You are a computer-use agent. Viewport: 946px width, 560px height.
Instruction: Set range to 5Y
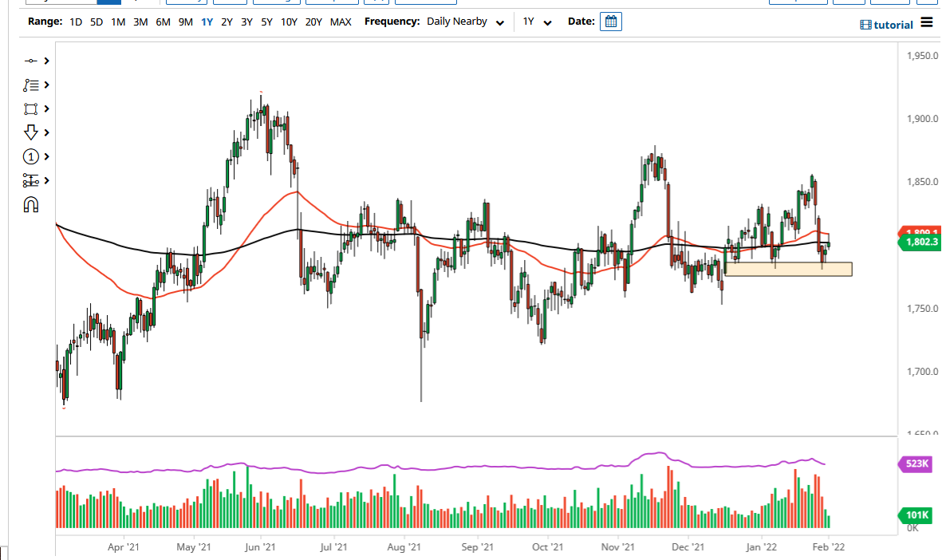pyautogui.click(x=266, y=22)
